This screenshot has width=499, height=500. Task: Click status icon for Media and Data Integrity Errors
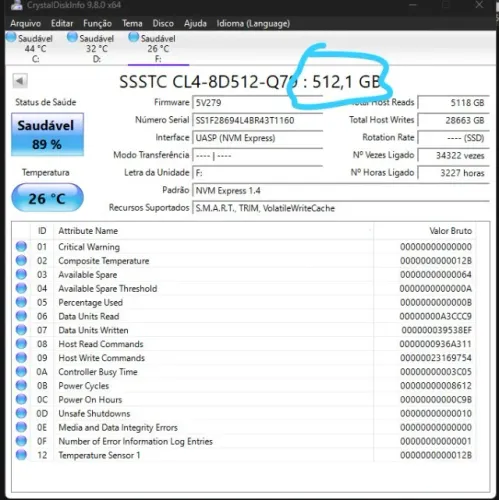(x=21, y=427)
